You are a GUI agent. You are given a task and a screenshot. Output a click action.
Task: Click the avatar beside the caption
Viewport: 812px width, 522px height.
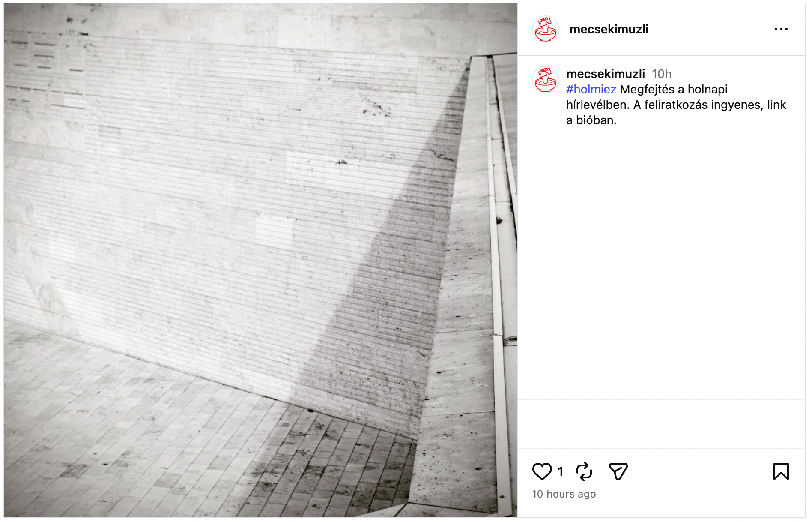(545, 80)
